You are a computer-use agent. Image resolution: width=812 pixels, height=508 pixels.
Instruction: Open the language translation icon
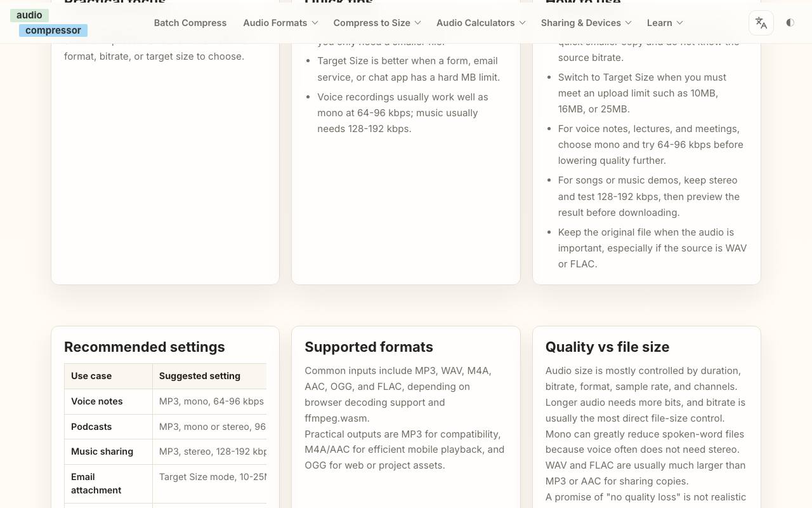coord(761,23)
